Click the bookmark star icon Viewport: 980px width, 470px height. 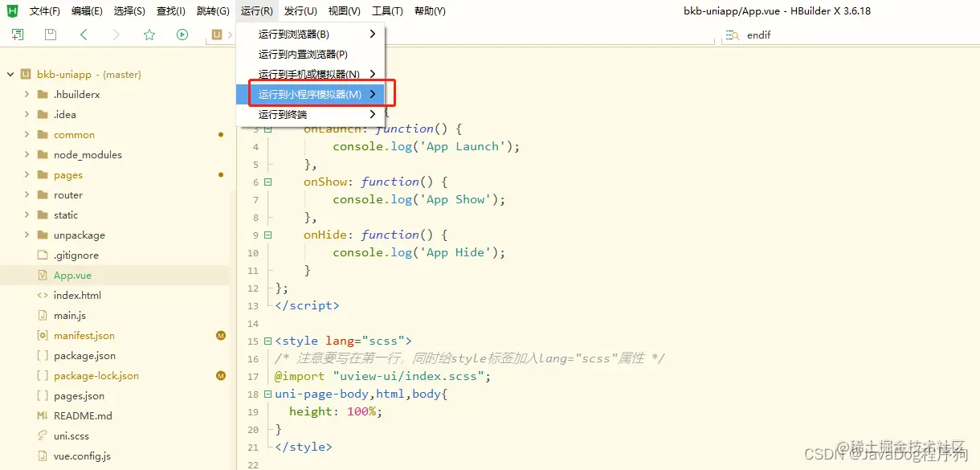coord(149,35)
